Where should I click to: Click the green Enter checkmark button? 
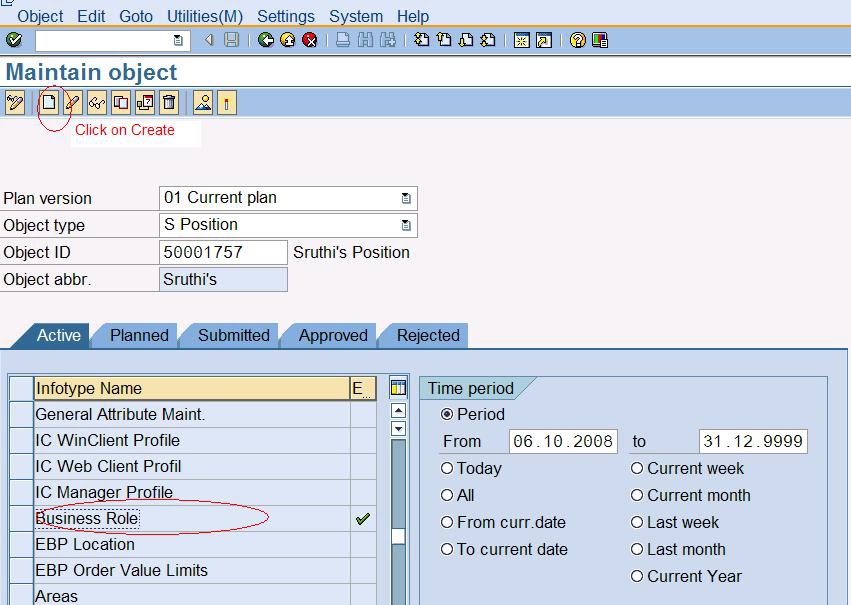[x=14, y=40]
